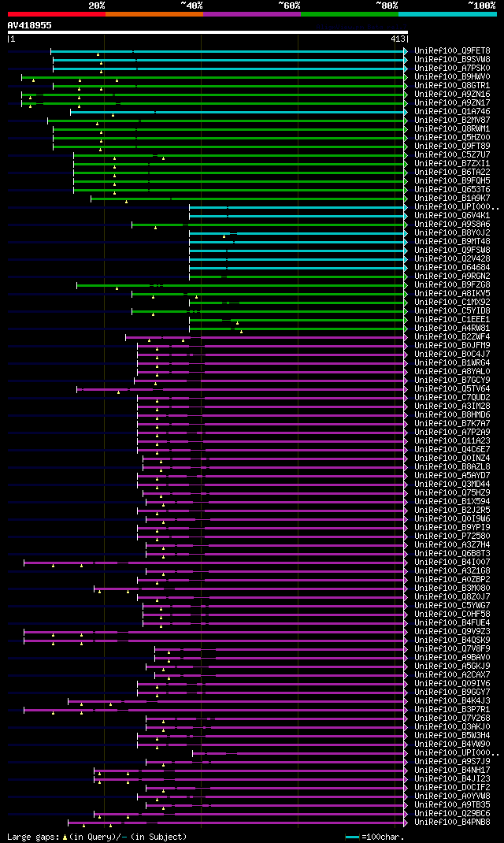
Task: Select UniRef100_B4PNB8 label
Action: (x=452, y=822)
